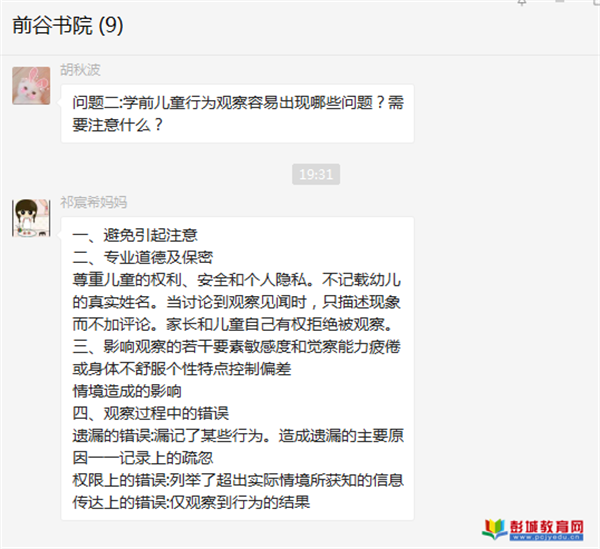
Task: Select the 问题二 question message bubble
Action: (237, 114)
